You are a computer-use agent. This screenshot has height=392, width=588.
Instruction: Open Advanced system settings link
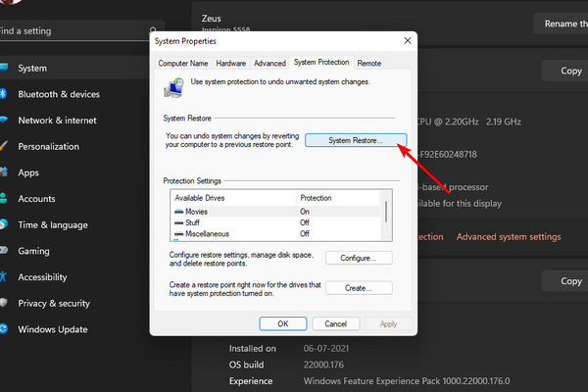click(509, 237)
